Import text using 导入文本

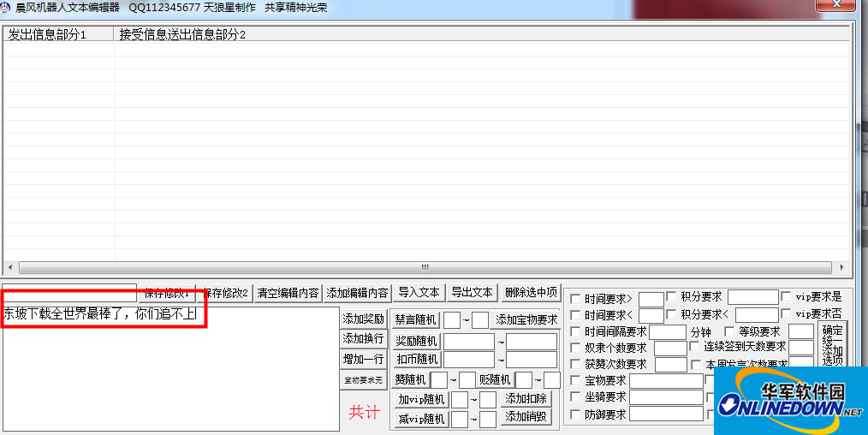tap(419, 292)
